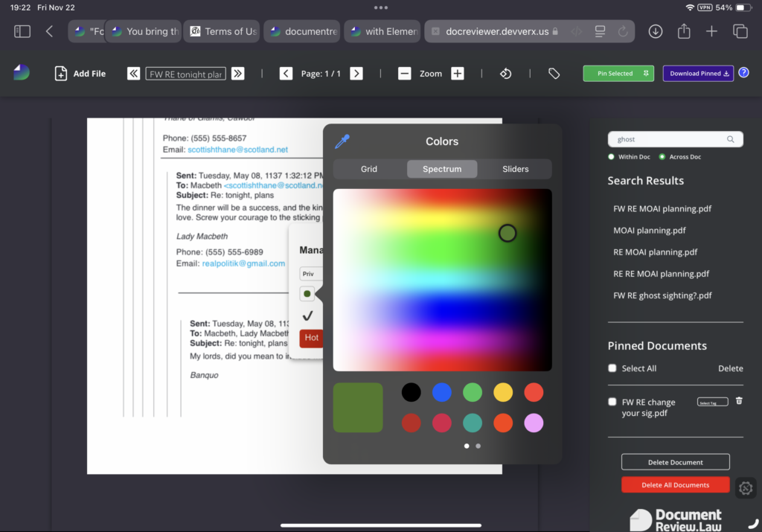Open the help question mark icon

[x=743, y=73]
